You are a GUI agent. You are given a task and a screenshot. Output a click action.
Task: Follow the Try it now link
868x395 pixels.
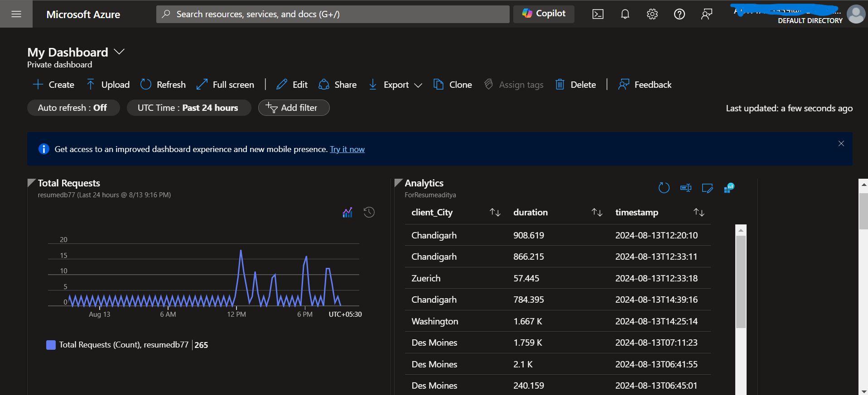[347, 149]
